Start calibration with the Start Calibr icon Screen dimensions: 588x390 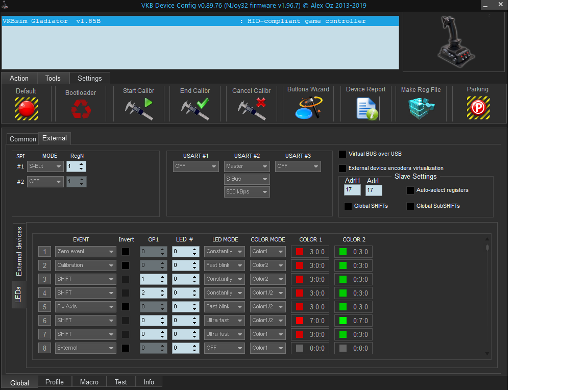(x=139, y=108)
